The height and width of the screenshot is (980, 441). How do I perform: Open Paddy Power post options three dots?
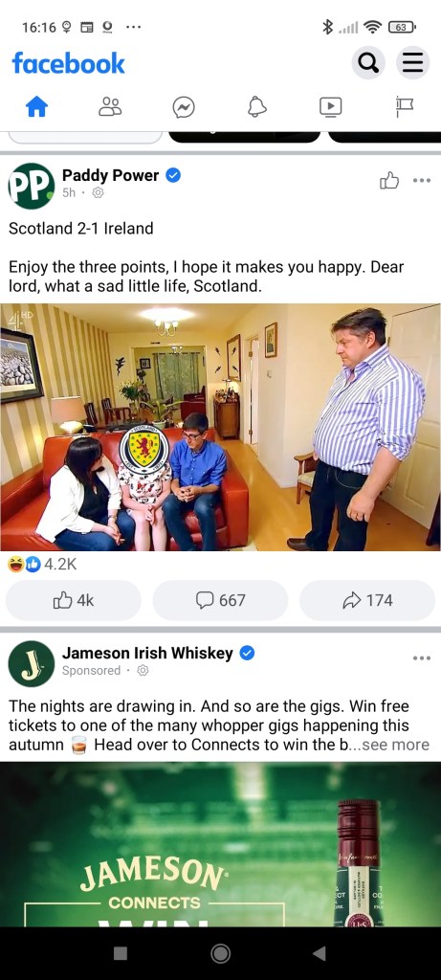pos(422,181)
